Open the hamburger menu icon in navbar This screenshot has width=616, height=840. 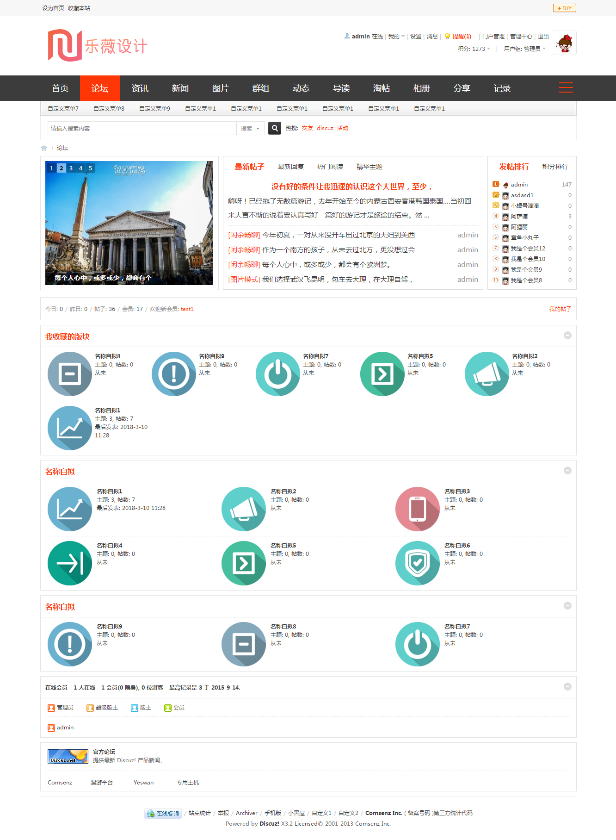566,87
